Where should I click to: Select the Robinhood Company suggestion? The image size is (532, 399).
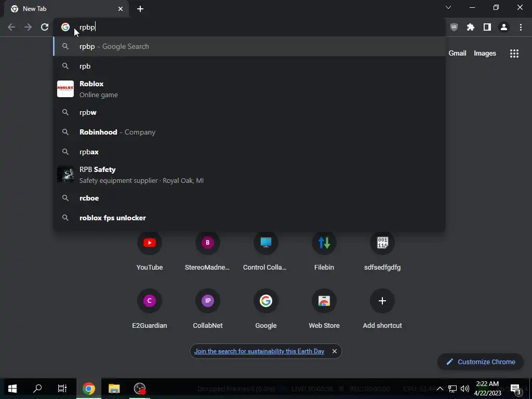pyautogui.click(x=249, y=132)
